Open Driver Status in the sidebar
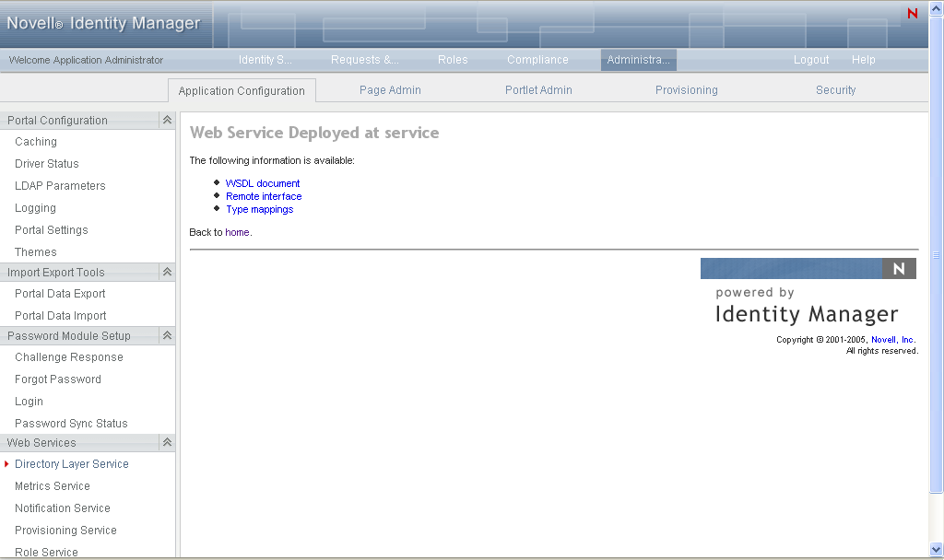Viewport: 944px width, 560px height. pos(47,164)
